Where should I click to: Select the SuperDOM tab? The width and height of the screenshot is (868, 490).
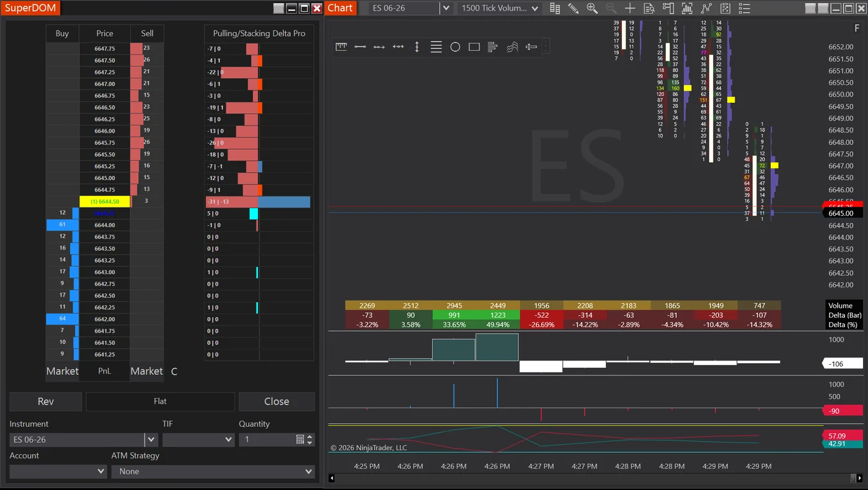30,8
